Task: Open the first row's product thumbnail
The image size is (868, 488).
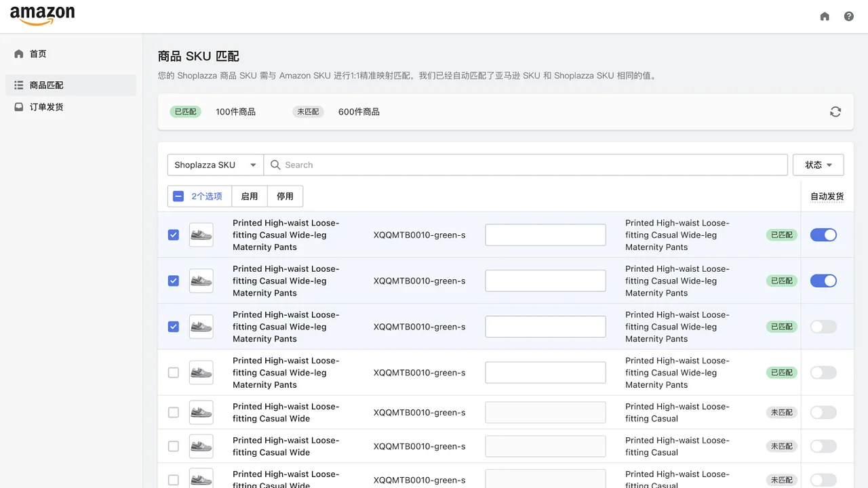Action: 201,235
